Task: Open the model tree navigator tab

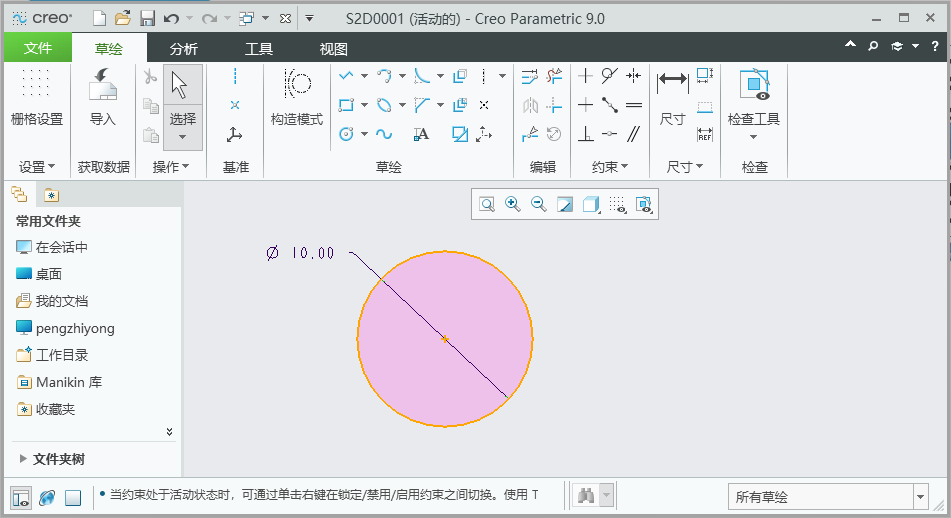Action: (19, 195)
